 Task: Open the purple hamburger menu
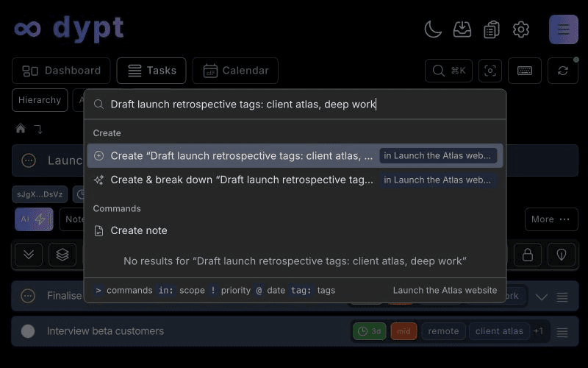564,29
